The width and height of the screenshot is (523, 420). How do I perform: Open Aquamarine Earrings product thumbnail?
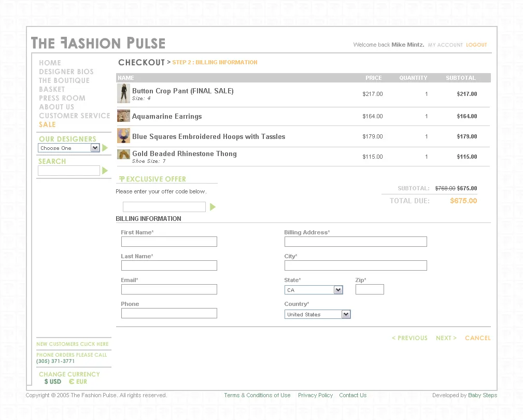coord(124,116)
